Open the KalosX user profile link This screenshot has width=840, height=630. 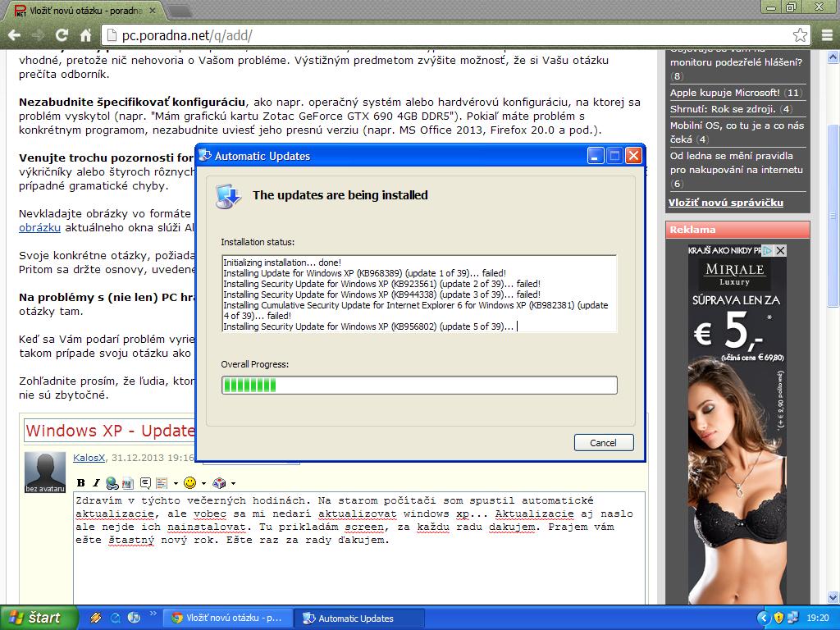point(89,458)
